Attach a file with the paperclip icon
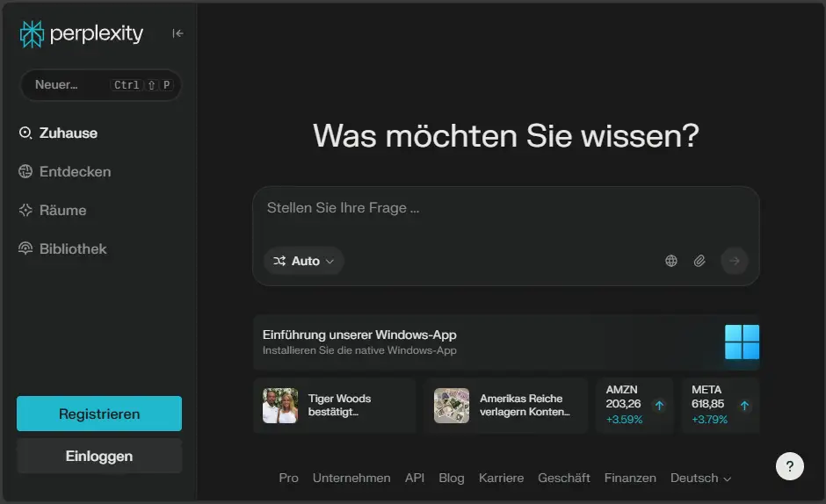The height and width of the screenshot is (504, 826). [x=699, y=261]
